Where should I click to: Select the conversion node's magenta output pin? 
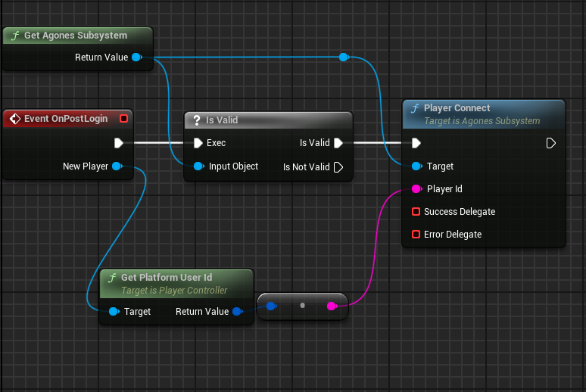pyautogui.click(x=332, y=306)
